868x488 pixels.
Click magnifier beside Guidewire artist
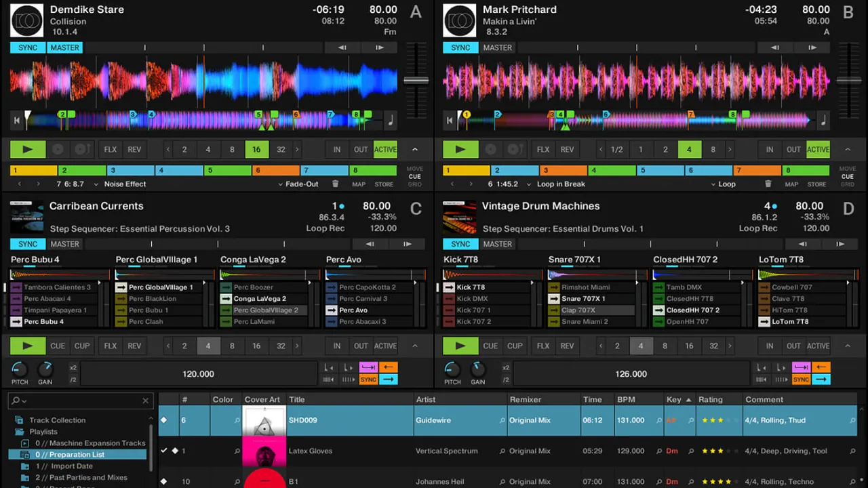(502, 420)
